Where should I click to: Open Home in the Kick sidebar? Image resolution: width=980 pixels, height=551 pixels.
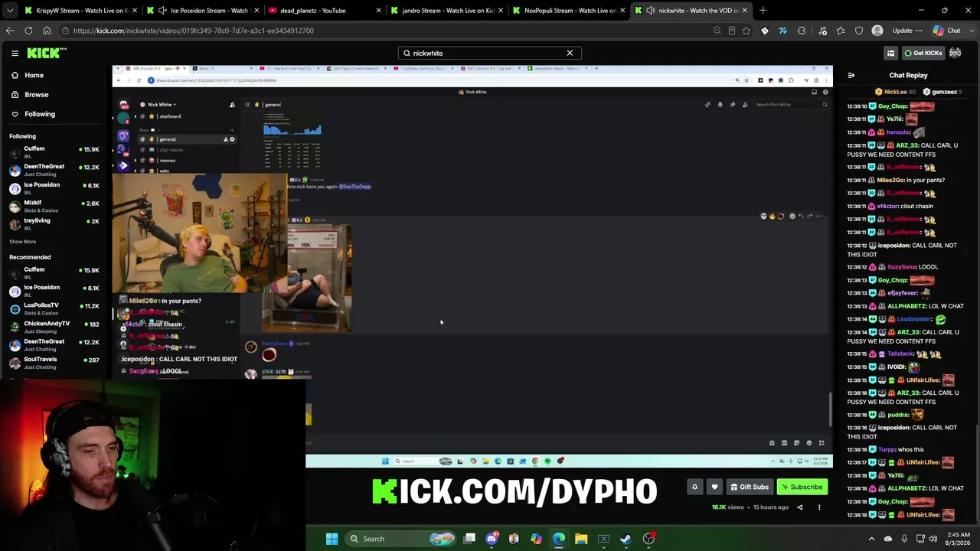pos(34,75)
